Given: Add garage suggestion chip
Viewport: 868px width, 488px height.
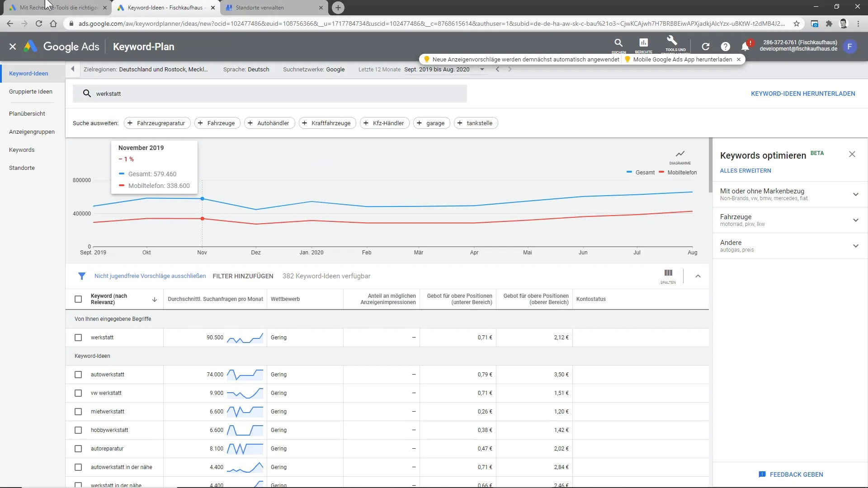Looking at the screenshot, I should coord(431,123).
